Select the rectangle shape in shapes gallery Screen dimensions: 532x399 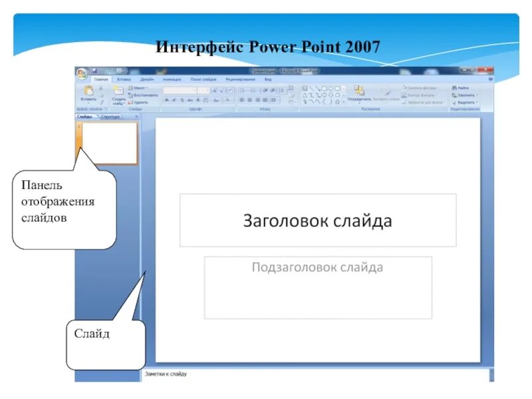[325, 88]
